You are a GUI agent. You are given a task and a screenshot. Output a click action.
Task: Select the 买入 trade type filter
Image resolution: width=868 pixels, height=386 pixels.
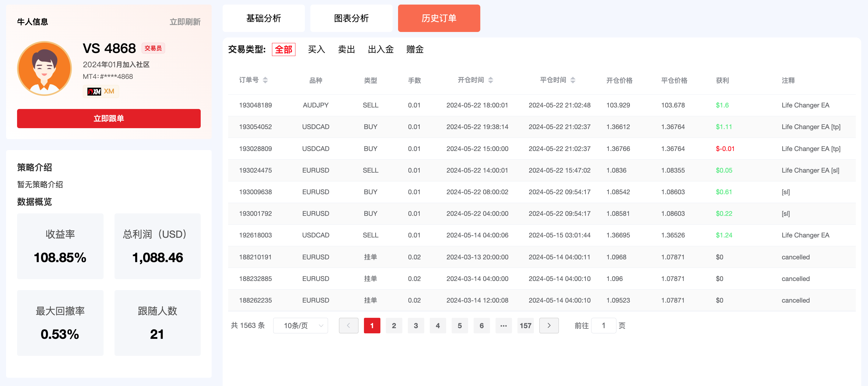click(x=316, y=50)
